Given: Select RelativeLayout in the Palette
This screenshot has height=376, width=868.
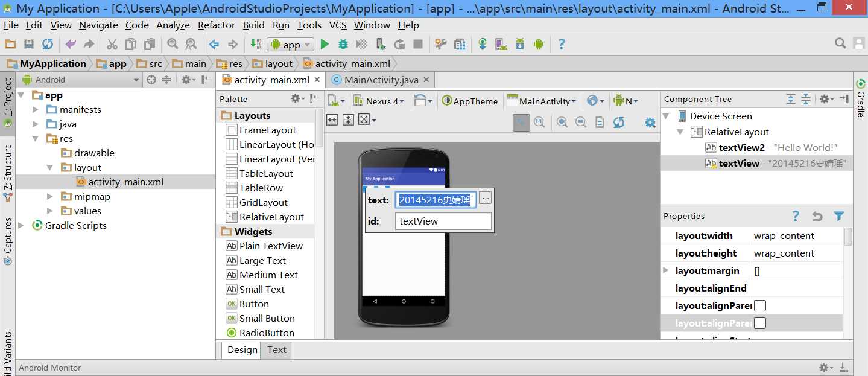Looking at the screenshot, I should click(265, 217).
